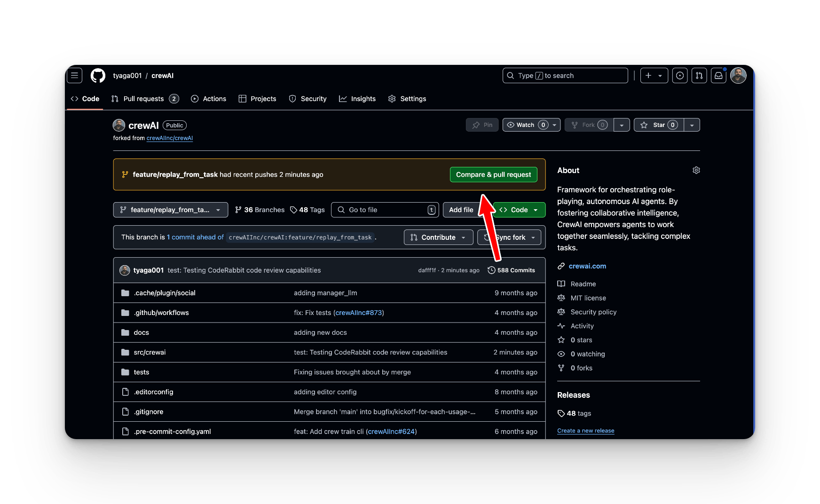The height and width of the screenshot is (504, 820).
Task: Open the feature/replay_from_ta... branch selector
Action: (x=171, y=210)
